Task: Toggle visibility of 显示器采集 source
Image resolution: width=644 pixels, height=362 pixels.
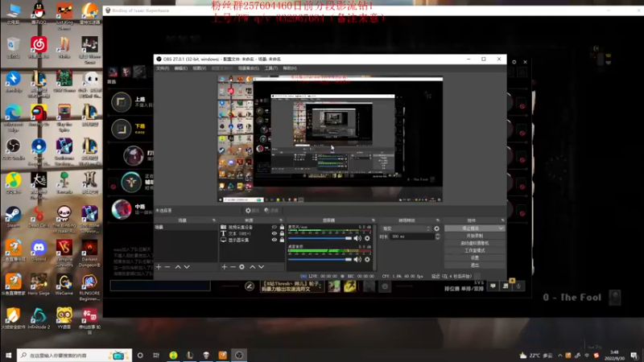Action: [x=275, y=240]
